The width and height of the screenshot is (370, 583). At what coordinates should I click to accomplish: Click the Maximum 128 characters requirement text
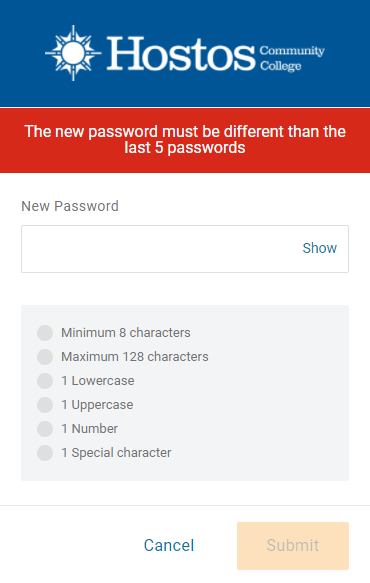[135, 357]
